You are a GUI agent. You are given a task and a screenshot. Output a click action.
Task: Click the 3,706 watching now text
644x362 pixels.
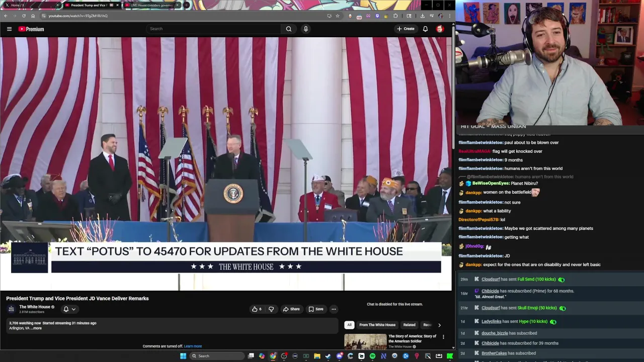25,323
